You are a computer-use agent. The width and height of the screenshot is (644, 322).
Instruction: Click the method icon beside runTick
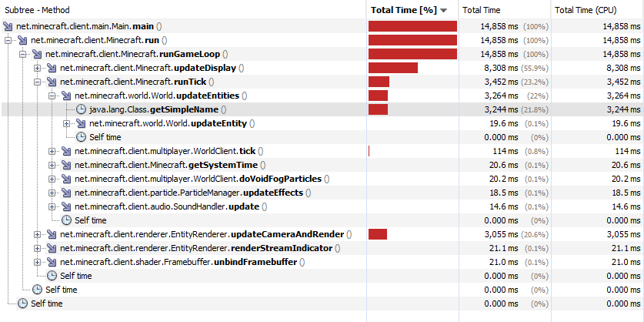[x=52, y=82]
